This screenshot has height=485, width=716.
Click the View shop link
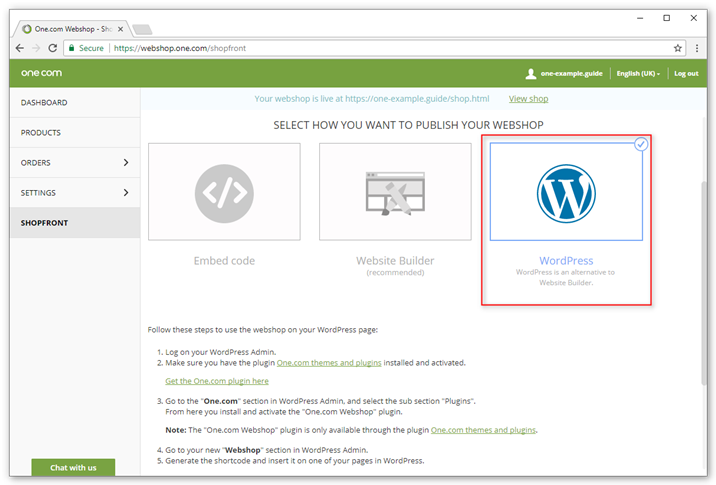click(528, 99)
